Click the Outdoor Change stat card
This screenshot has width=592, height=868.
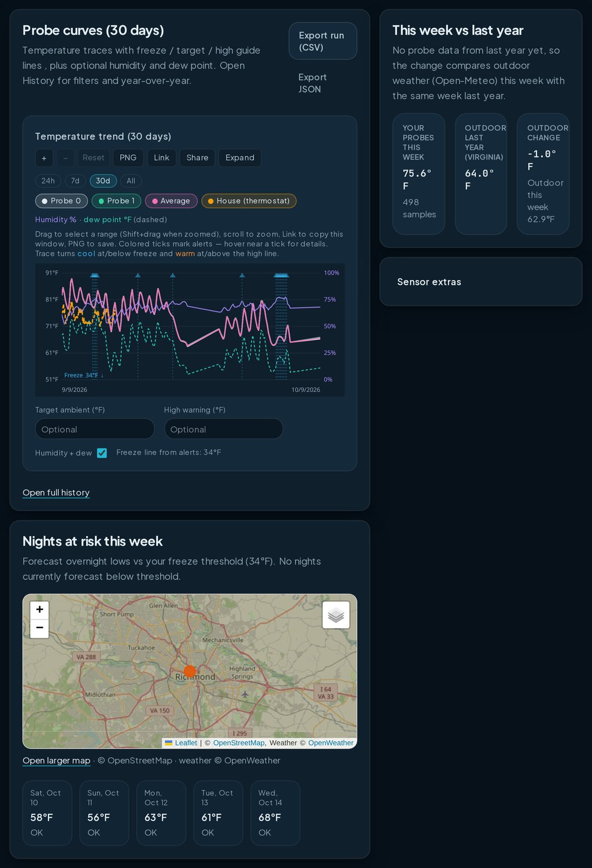point(543,174)
